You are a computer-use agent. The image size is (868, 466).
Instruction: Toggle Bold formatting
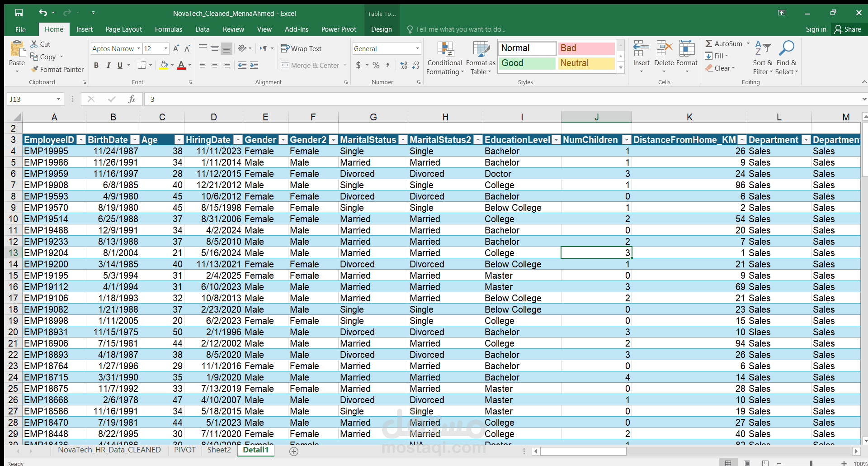click(x=96, y=65)
